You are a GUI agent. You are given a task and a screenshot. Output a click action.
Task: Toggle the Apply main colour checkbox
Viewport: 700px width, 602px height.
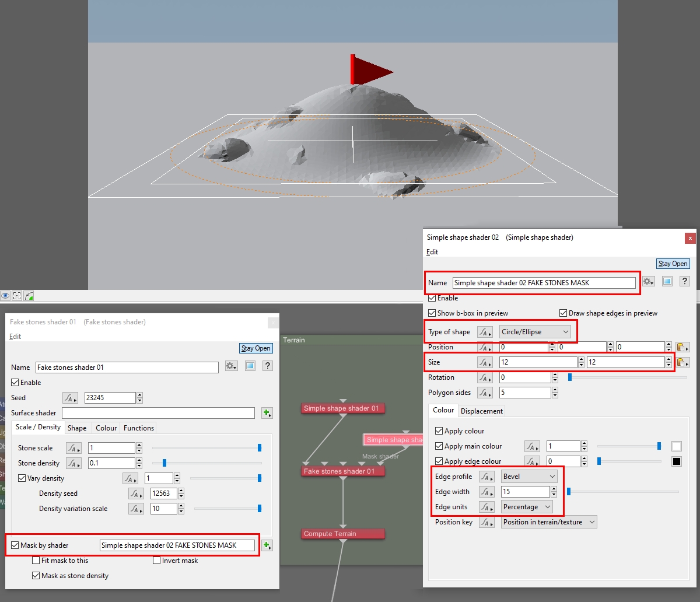tap(439, 446)
